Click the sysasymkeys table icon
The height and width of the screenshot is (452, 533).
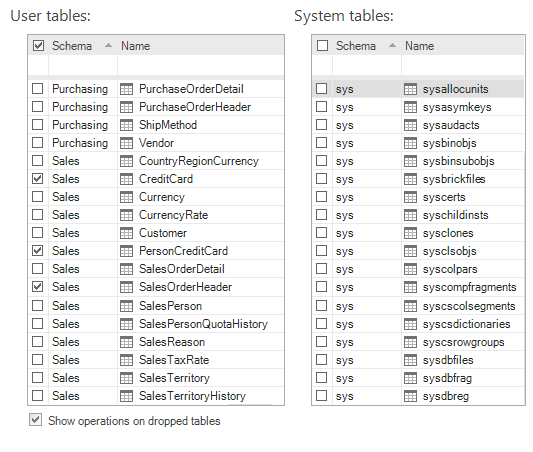(410, 107)
